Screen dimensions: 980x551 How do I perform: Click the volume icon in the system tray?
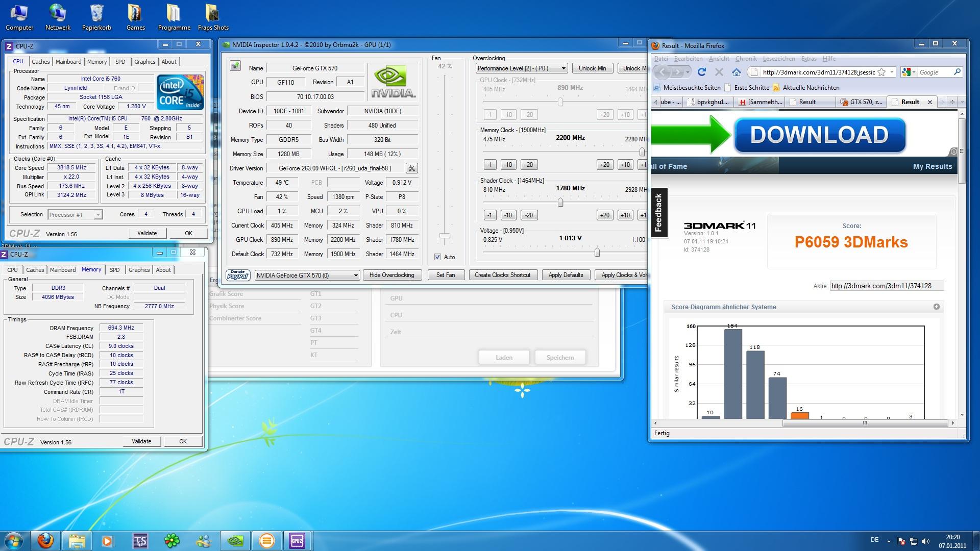click(926, 541)
